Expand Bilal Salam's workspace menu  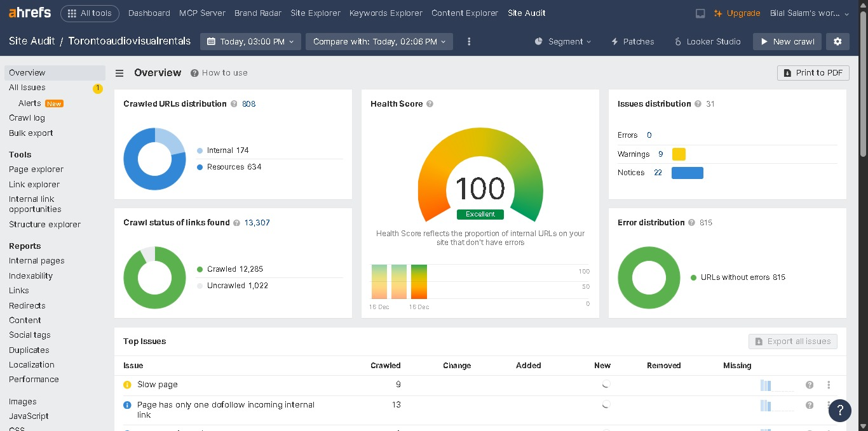[x=809, y=13]
